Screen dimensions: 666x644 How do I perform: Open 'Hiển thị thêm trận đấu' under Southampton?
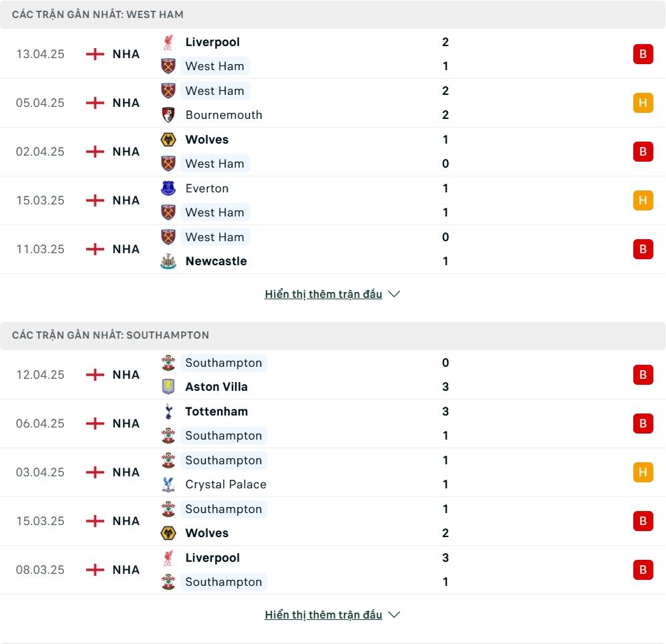tap(323, 615)
